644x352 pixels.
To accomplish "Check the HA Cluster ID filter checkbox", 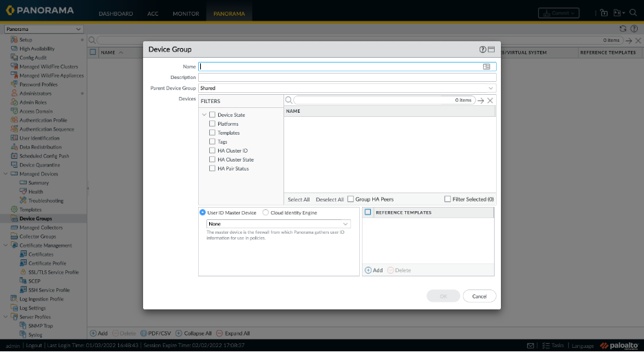I will [213, 151].
